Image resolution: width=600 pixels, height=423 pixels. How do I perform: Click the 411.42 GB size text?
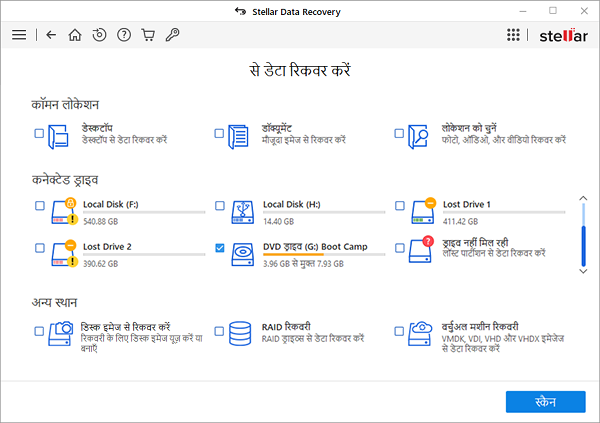tap(460, 221)
